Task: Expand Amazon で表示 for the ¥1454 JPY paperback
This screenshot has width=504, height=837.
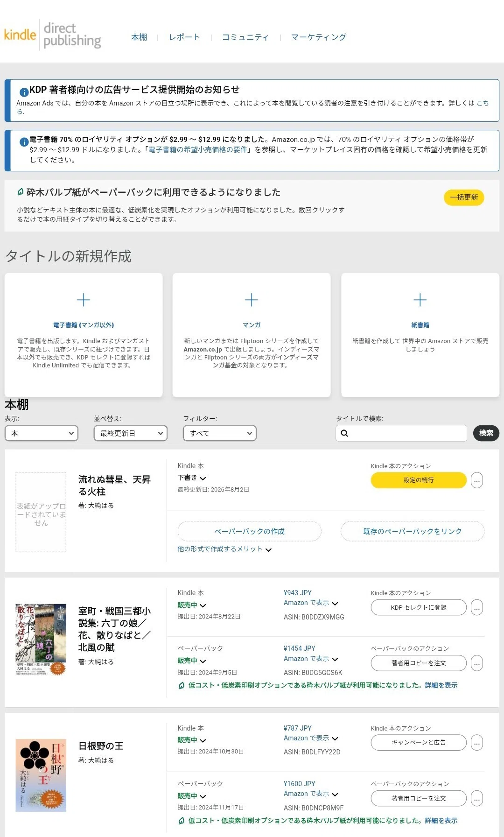Action: tap(311, 659)
